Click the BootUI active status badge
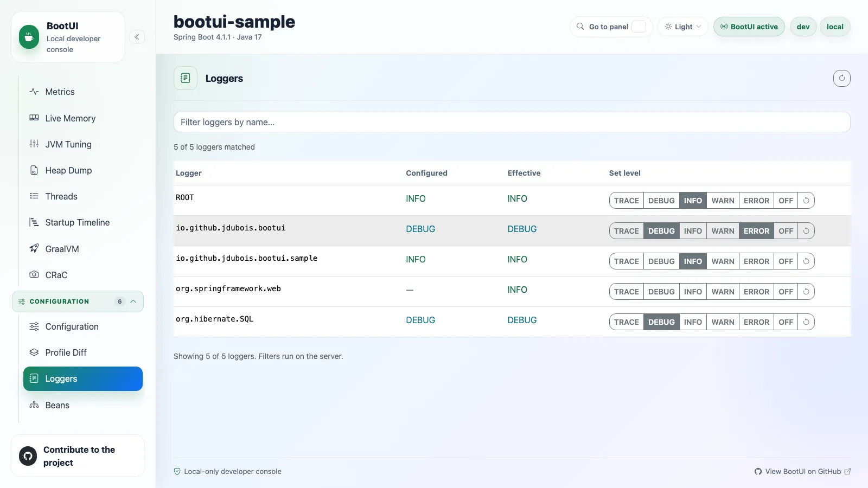This screenshot has width=868, height=488. click(749, 27)
